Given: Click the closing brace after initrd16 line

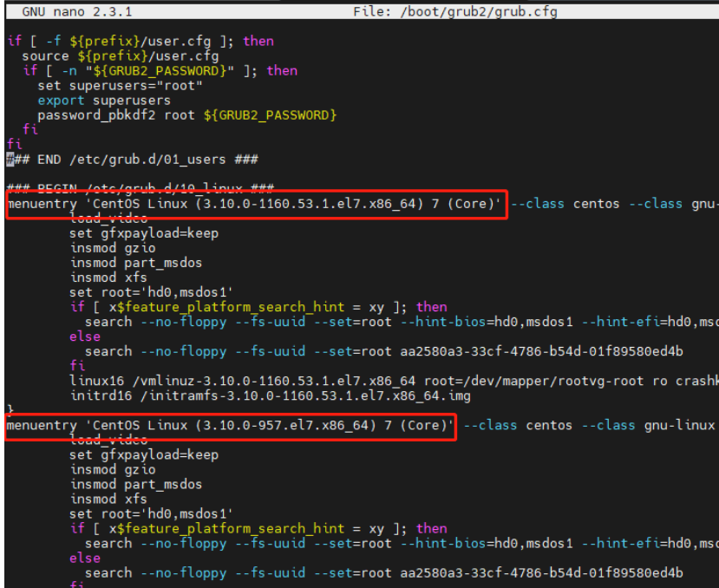Looking at the screenshot, I should coord(10,409).
